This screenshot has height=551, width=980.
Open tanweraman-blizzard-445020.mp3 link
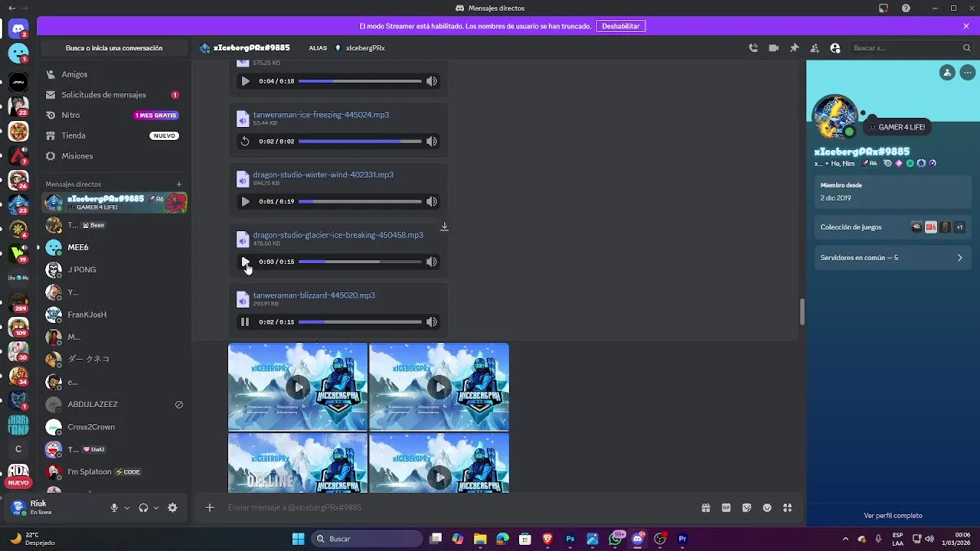(314, 295)
